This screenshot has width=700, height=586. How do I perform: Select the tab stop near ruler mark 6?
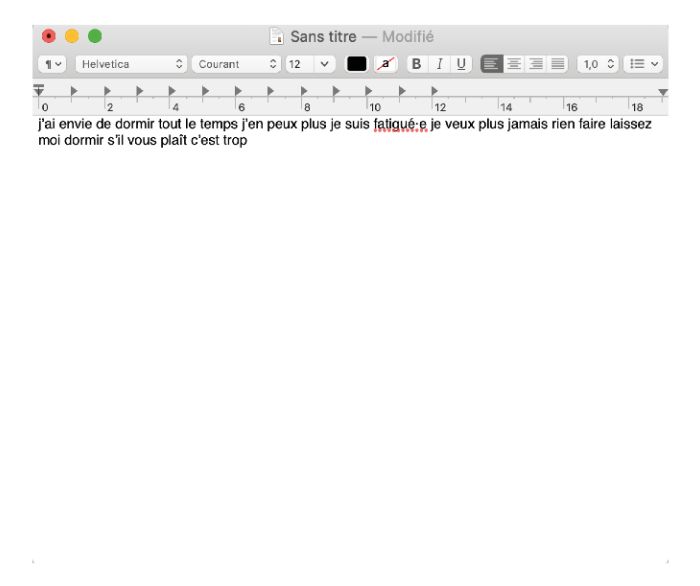[x=238, y=91]
